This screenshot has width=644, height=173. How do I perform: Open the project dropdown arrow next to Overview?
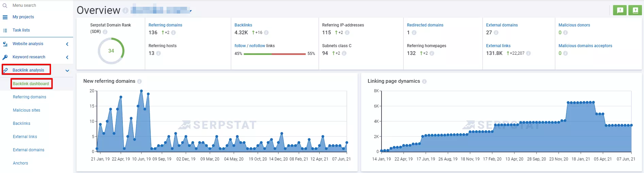tap(191, 11)
